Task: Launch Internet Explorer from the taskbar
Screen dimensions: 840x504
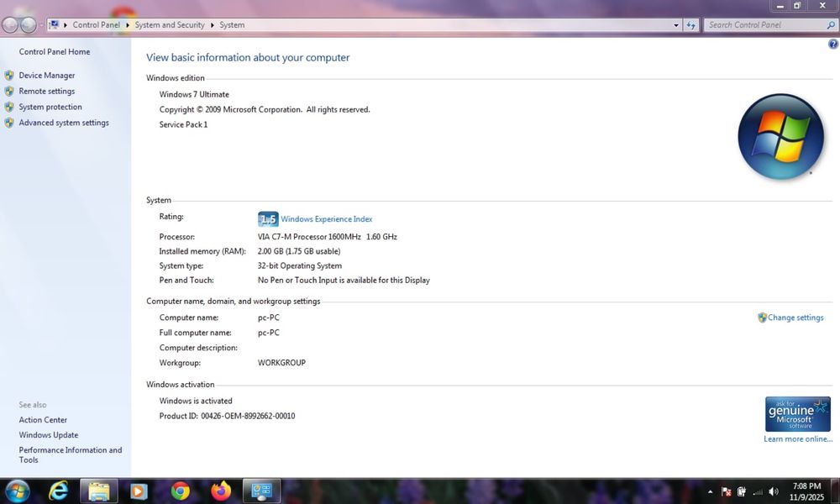Action: coord(59,491)
